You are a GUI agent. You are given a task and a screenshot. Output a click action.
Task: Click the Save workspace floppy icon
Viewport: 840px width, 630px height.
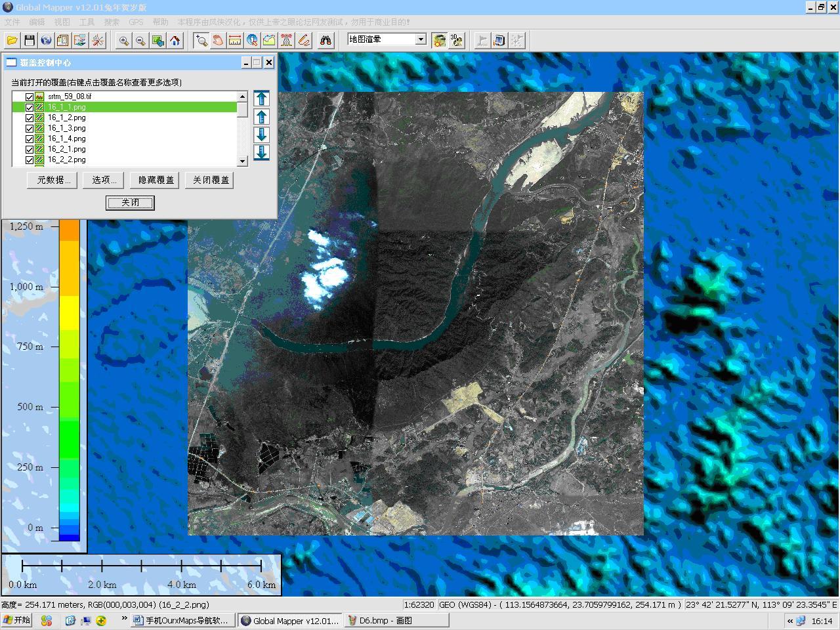29,41
